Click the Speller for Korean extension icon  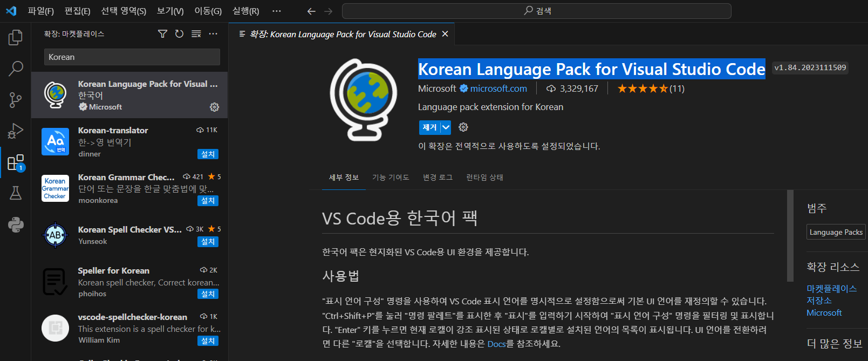pos(55,282)
